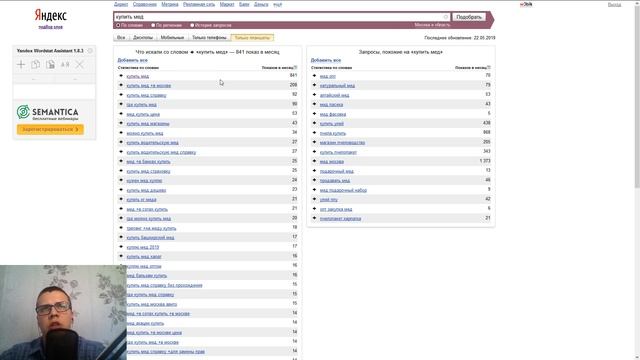Add «где купить мед» via plus icon

121,104
